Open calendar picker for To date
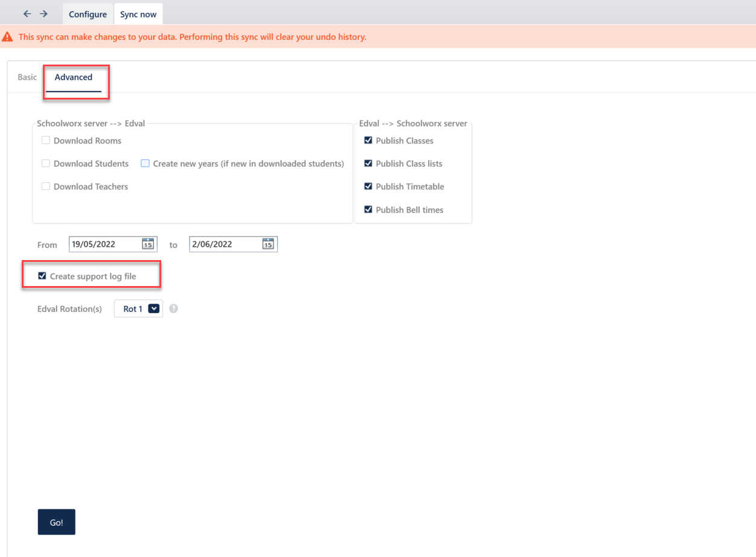The width and height of the screenshot is (756, 557). coord(268,244)
